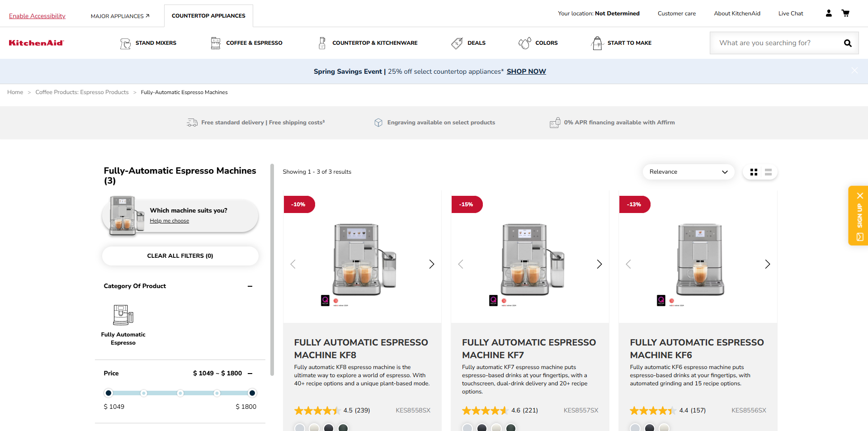Click the maximum price slider handle

(x=252, y=393)
